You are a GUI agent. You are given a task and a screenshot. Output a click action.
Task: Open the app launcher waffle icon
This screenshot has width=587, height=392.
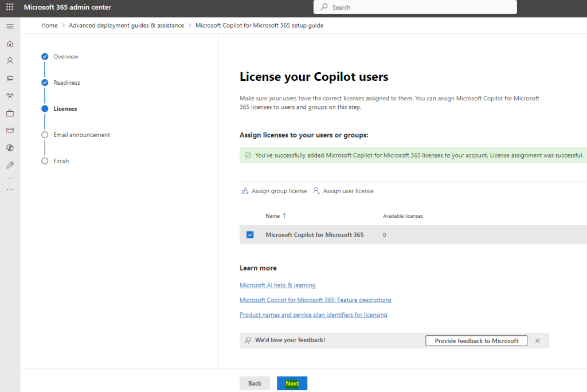click(x=10, y=7)
